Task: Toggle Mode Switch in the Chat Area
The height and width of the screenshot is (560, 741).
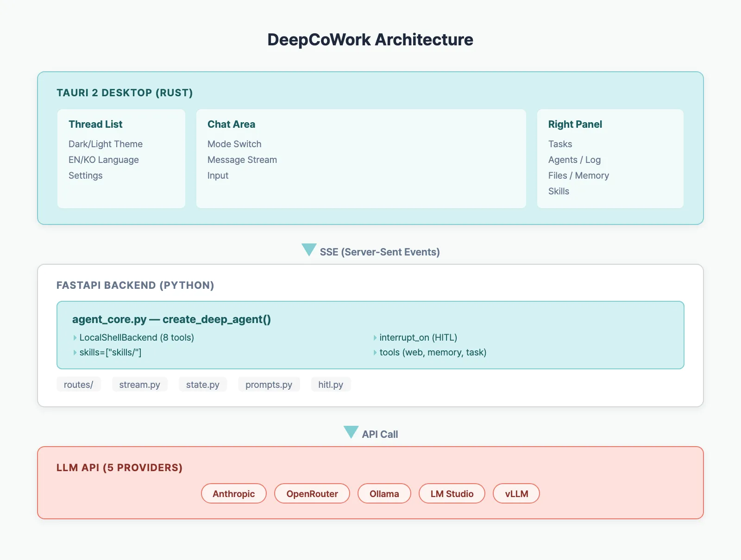Action: point(234,144)
